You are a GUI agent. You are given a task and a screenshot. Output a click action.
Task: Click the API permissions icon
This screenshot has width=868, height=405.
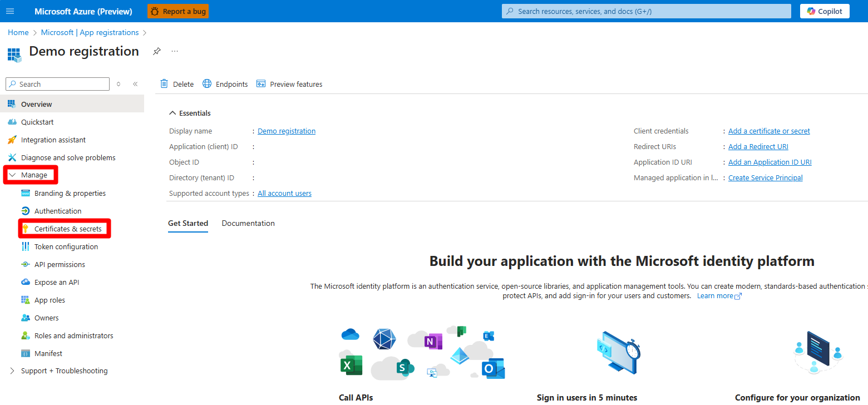[x=25, y=264]
